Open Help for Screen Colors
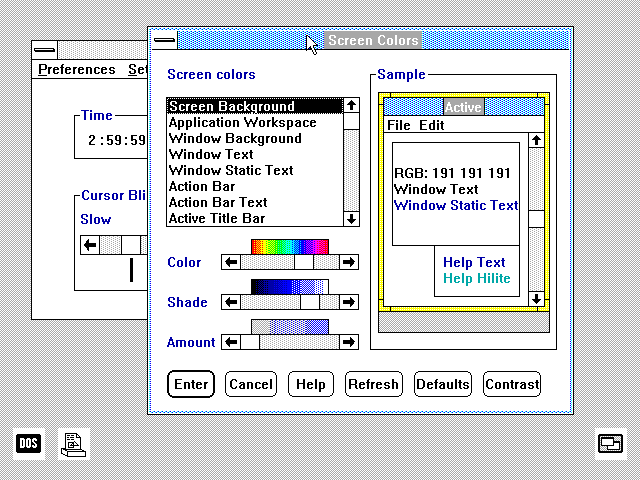 tap(311, 384)
